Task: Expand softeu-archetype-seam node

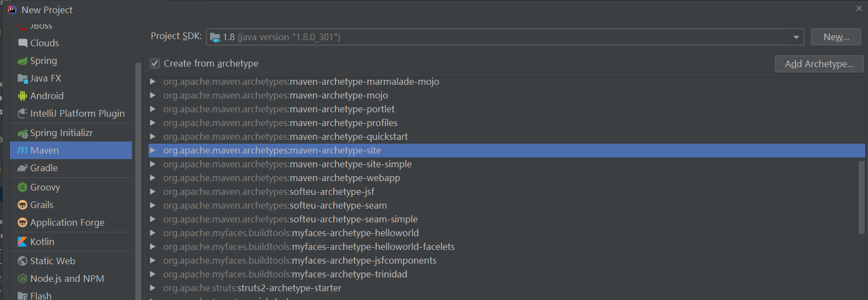Action: coord(153,205)
